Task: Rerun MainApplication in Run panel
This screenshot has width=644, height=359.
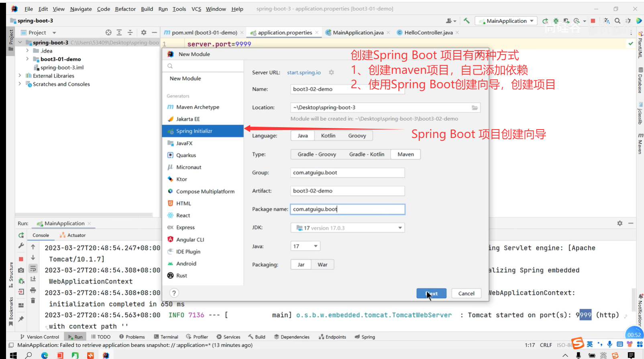Action: (21, 235)
